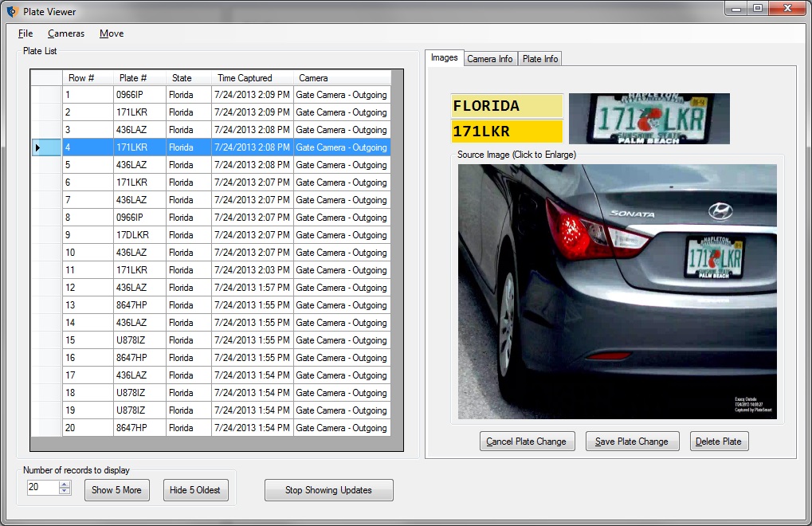The height and width of the screenshot is (526, 812).
Task: Click Show 5 More
Action: click(116, 489)
